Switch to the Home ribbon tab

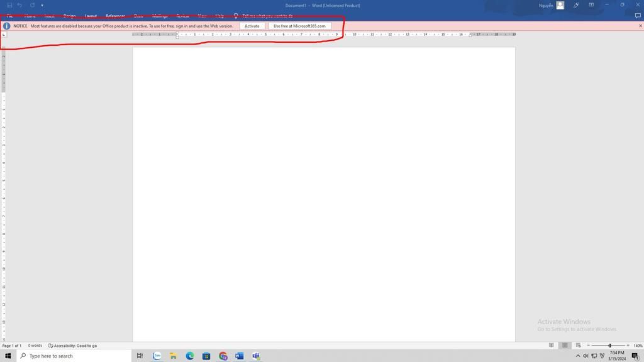(30, 16)
